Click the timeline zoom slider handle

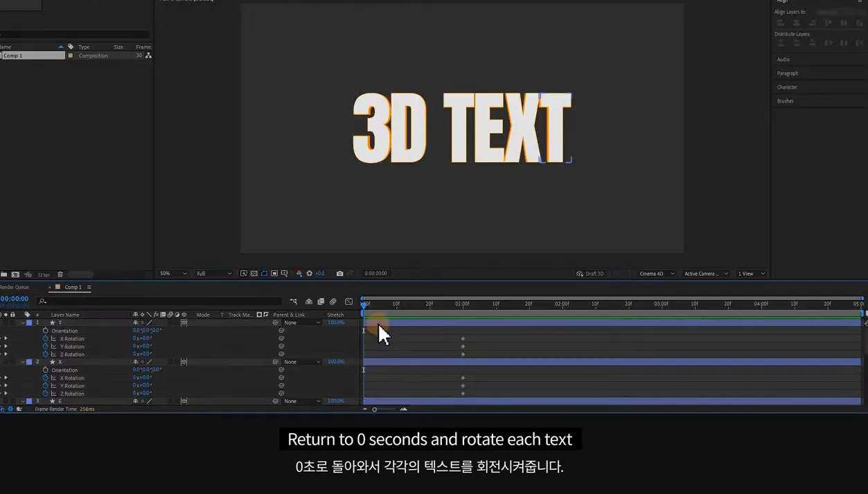pyautogui.click(x=374, y=409)
